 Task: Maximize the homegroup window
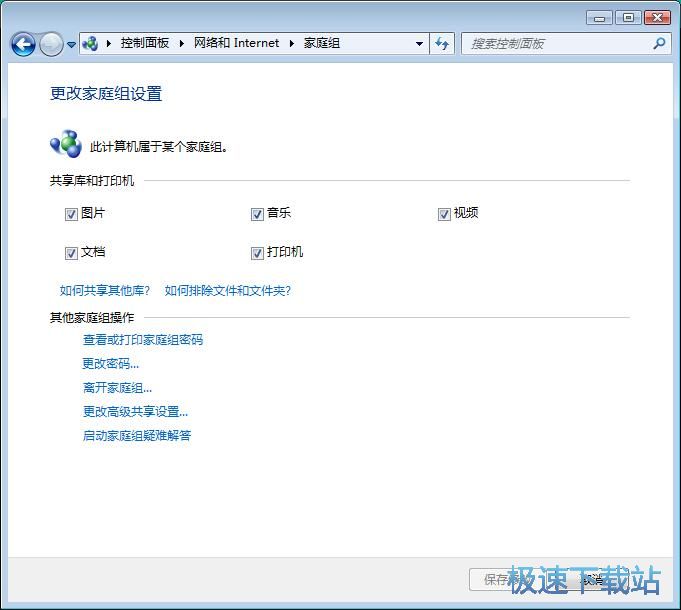click(628, 18)
